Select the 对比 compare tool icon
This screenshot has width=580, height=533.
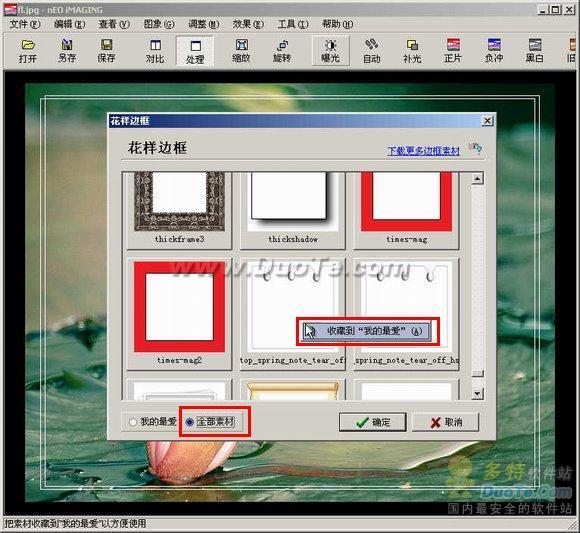[x=155, y=51]
